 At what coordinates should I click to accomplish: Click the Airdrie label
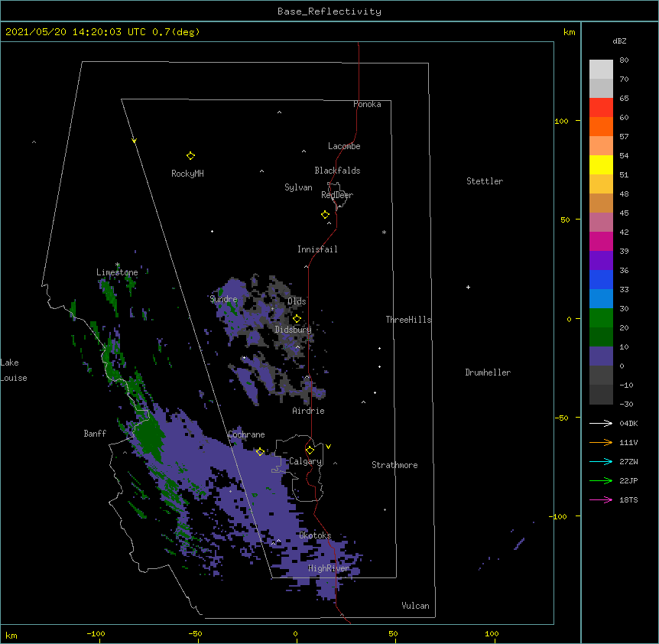click(x=309, y=411)
